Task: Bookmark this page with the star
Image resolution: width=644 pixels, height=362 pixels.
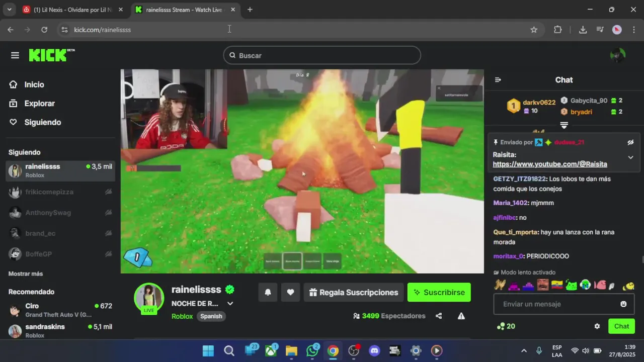Action: [534, 30]
